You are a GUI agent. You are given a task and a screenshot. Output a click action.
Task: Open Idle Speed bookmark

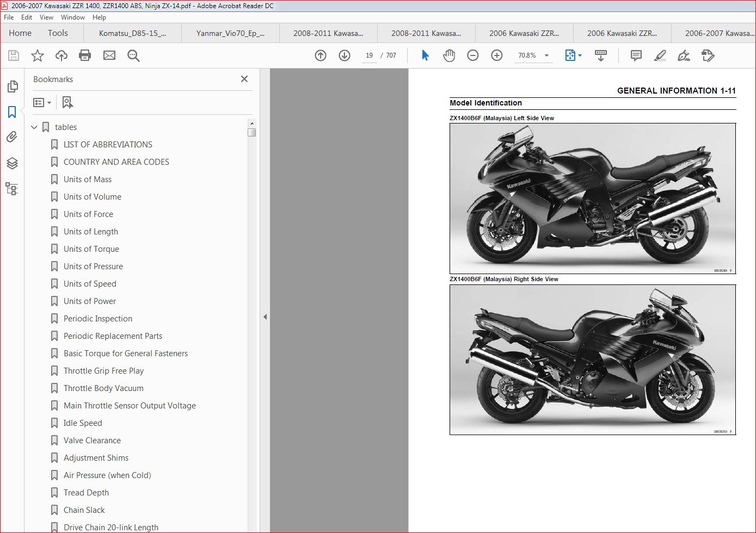coord(83,423)
